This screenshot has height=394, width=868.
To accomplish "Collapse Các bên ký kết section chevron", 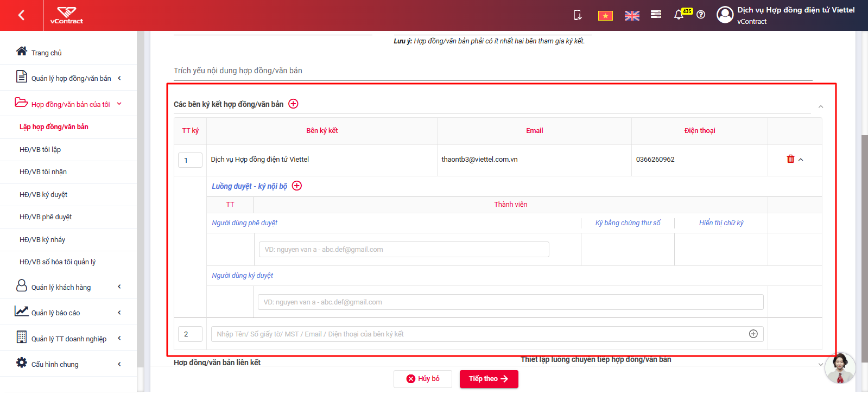I will click(x=821, y=107).
